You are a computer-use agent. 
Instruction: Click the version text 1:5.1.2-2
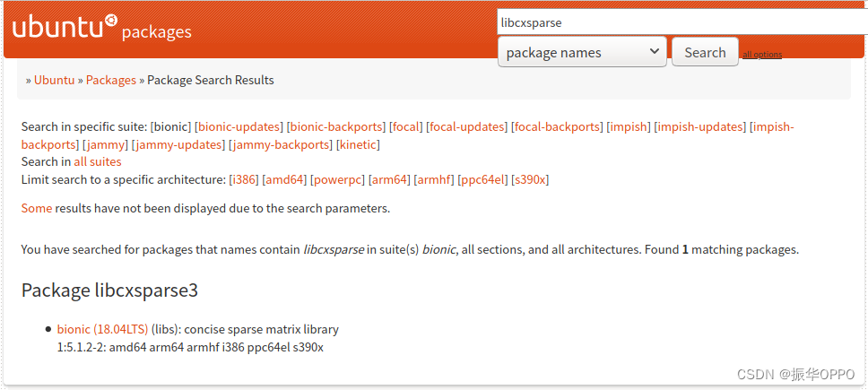pos(82,348)
